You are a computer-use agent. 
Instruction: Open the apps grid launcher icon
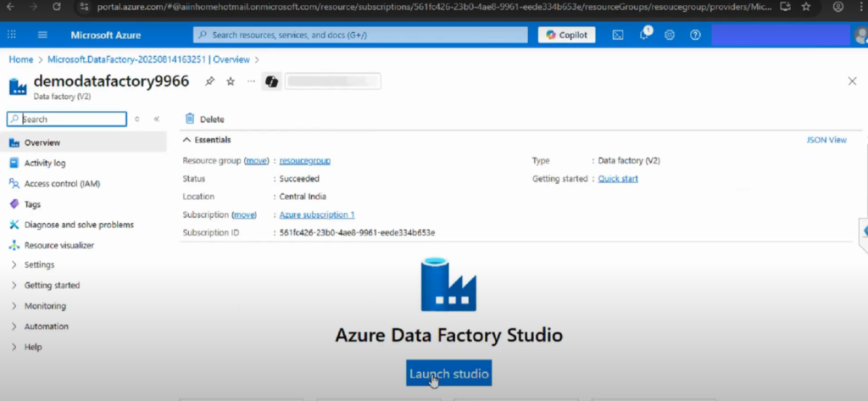point(12,35)
